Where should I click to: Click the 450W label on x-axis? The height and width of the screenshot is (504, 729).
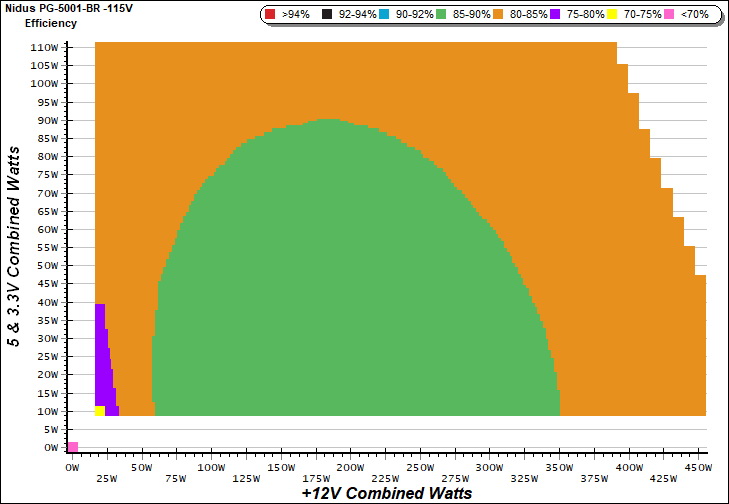tap(696, 467)
